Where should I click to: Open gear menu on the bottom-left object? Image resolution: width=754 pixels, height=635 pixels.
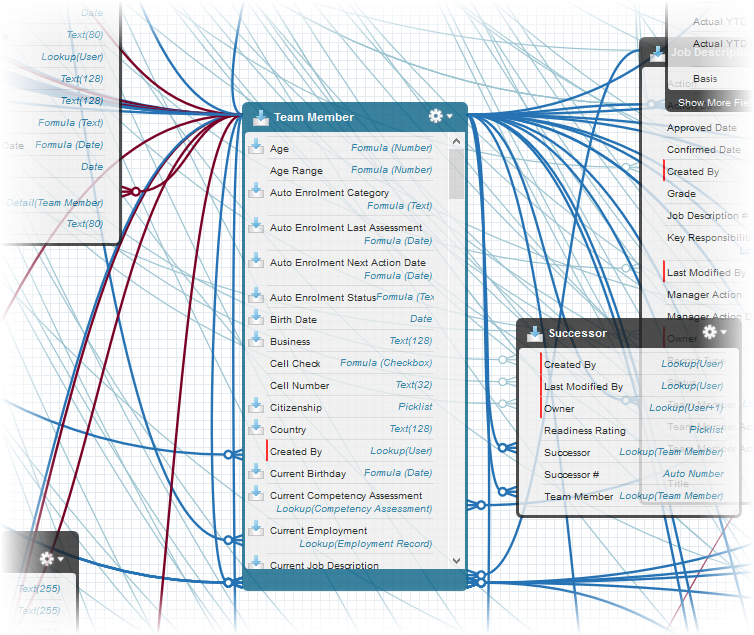click(50, 559)
